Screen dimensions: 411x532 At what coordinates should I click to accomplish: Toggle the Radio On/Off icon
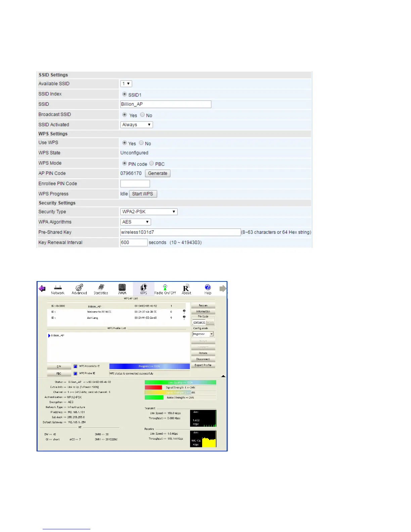pos(165,289)
